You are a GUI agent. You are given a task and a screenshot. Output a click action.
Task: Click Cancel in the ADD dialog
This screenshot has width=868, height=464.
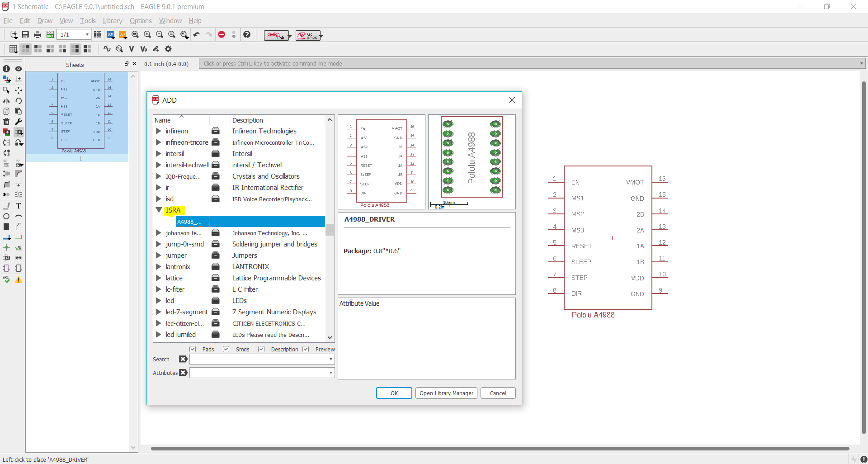click(498, 393)
